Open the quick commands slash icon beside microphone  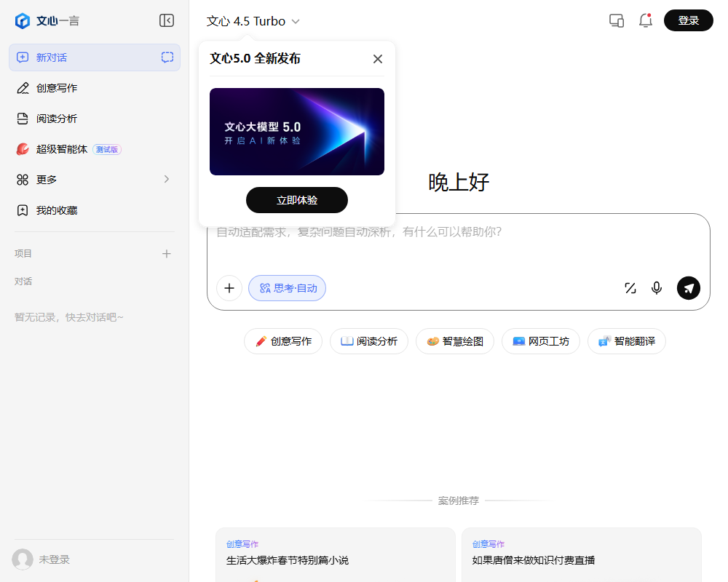pos(630,288)
